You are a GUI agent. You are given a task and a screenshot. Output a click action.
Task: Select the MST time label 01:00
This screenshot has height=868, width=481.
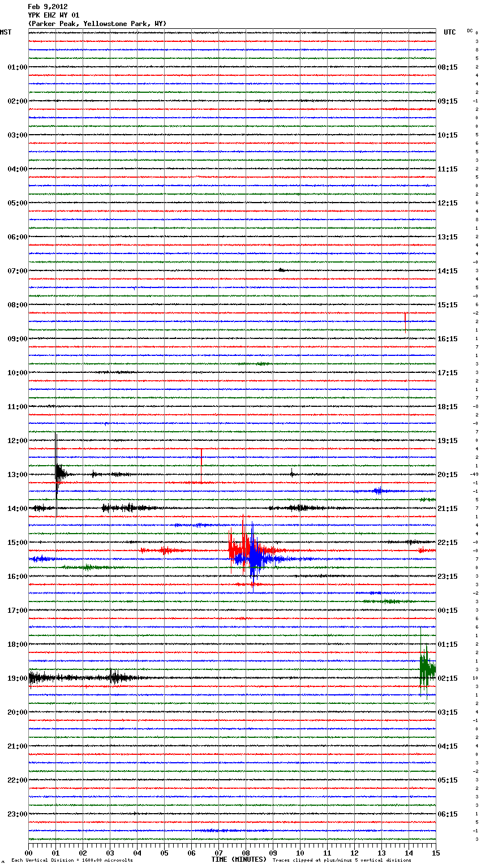[18, 67]
